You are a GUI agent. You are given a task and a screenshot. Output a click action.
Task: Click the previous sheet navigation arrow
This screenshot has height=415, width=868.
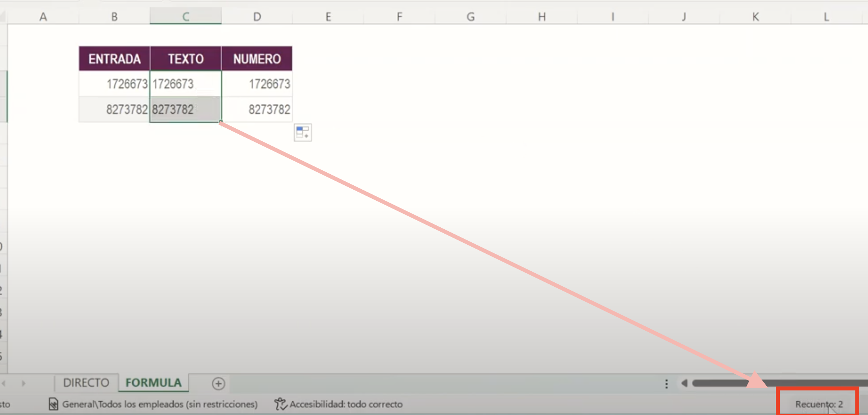4,383
